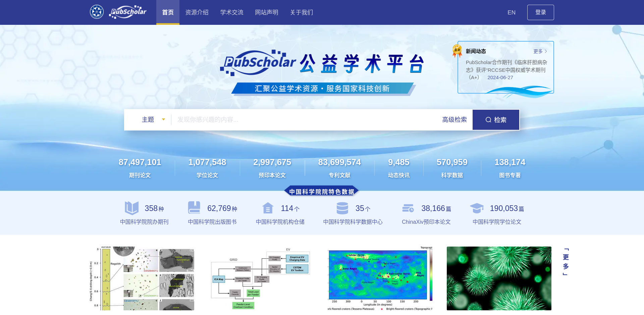
Task: Click the 登录 button
Action: point(540,12)
